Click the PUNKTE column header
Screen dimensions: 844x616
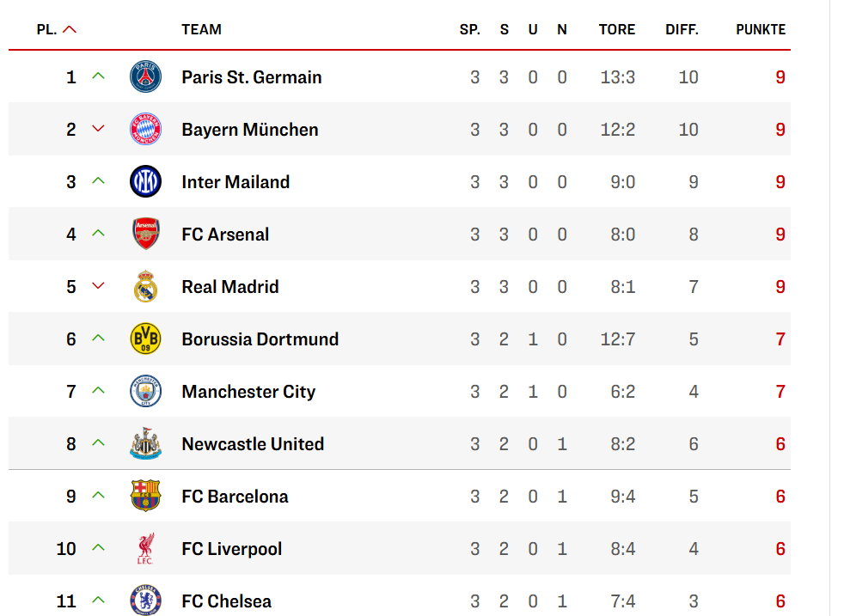pyautogui.click(x=761, y=29)
